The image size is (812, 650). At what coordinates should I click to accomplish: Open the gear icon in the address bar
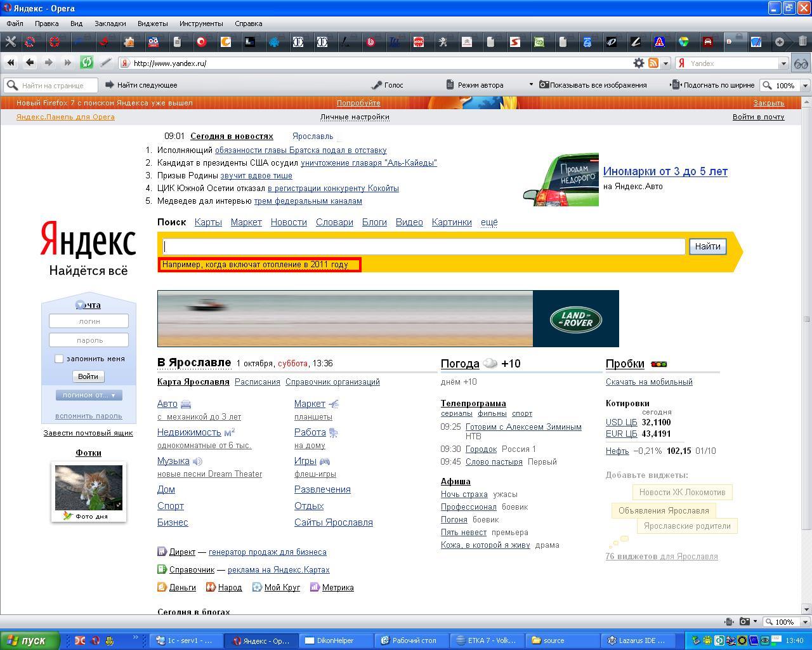(x=639, y=63)
